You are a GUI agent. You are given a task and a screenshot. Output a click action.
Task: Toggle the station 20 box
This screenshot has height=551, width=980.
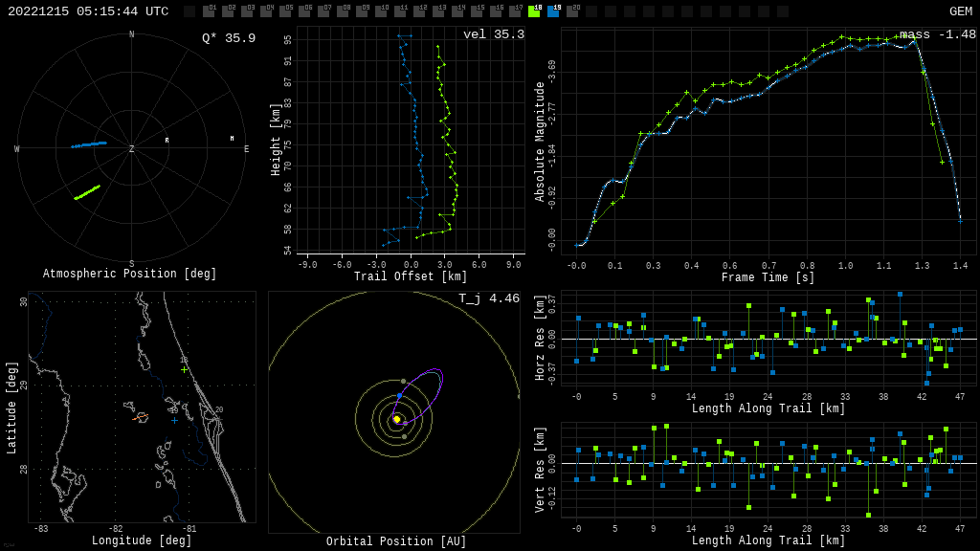pyautogui.click(x=572, y=11)
